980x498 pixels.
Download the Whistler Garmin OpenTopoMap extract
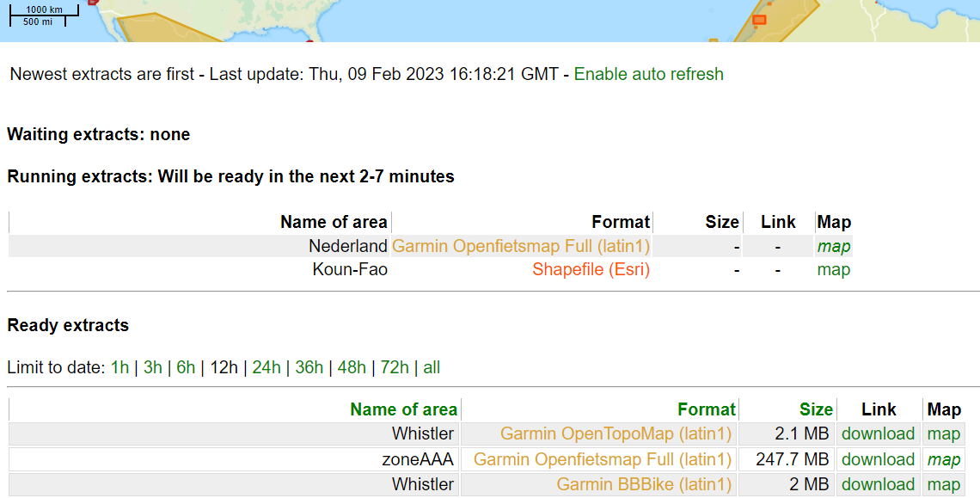(x=878, y=433)
